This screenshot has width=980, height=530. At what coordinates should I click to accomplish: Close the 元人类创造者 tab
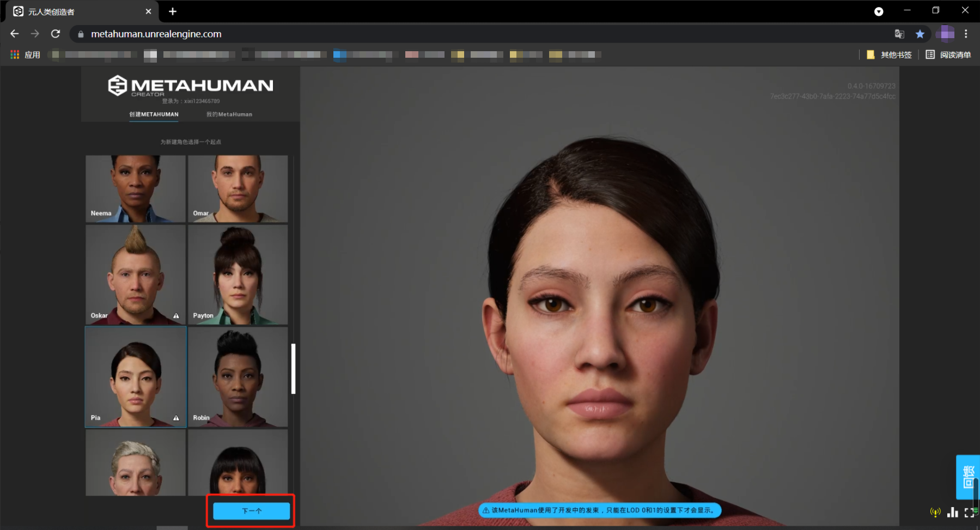(x=148, y=11)
